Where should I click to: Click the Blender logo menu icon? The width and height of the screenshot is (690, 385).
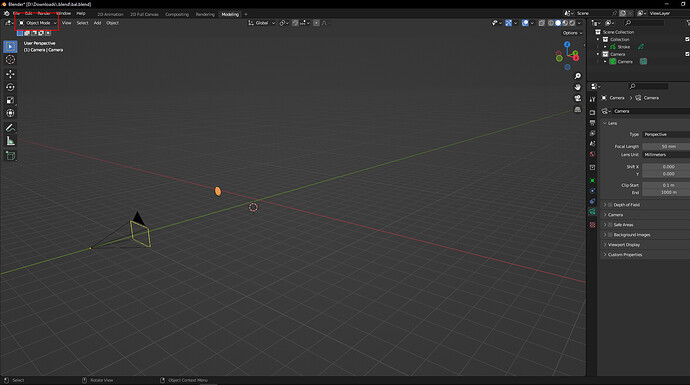tap(6, 14)
